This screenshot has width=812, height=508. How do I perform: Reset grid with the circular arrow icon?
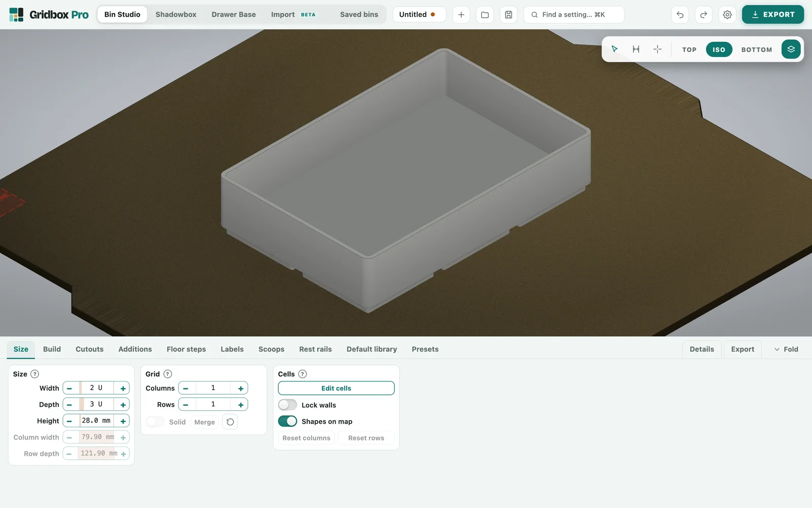click(230, 422)
